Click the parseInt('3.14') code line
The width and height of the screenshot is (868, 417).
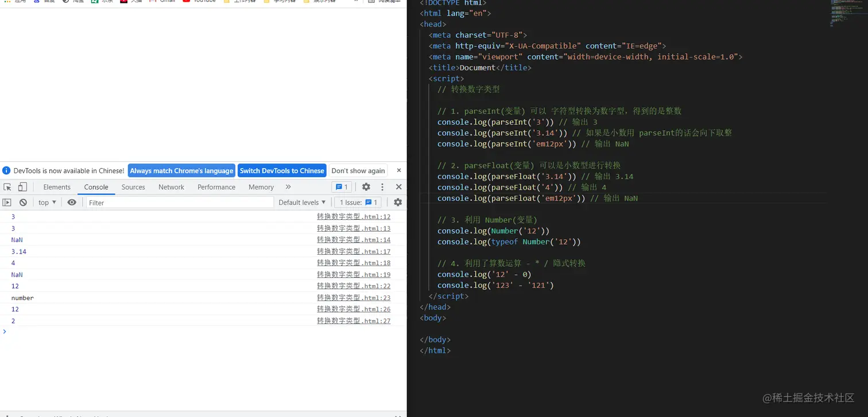click(584, 133)
